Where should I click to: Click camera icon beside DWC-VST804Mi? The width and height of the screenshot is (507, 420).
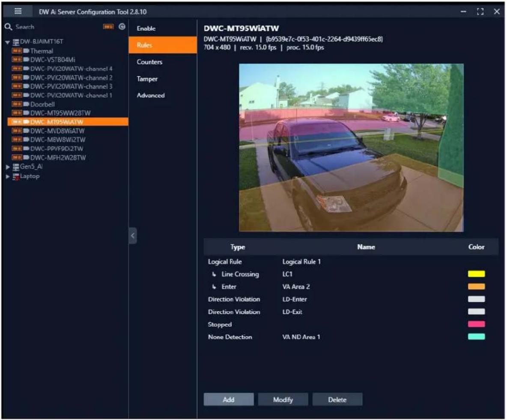[26, 60]
